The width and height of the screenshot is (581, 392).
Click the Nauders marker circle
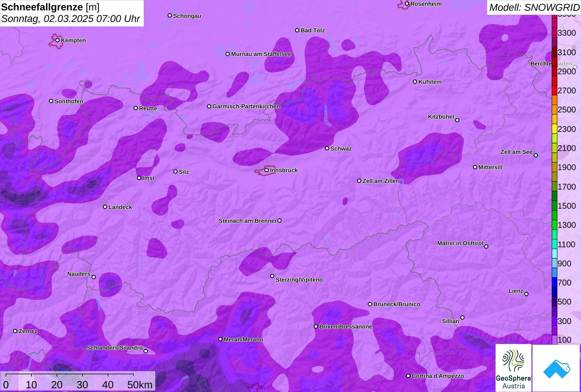94,277
